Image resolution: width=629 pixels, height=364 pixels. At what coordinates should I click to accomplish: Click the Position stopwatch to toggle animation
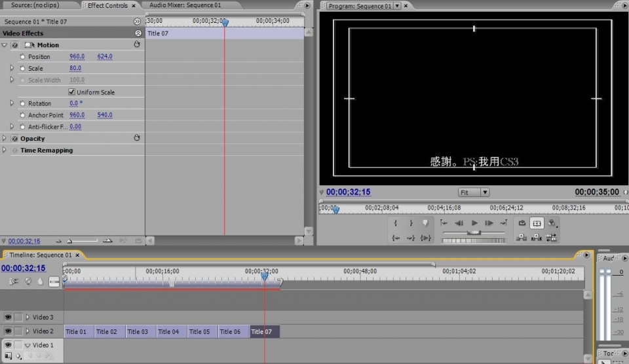tap(23, 57)
